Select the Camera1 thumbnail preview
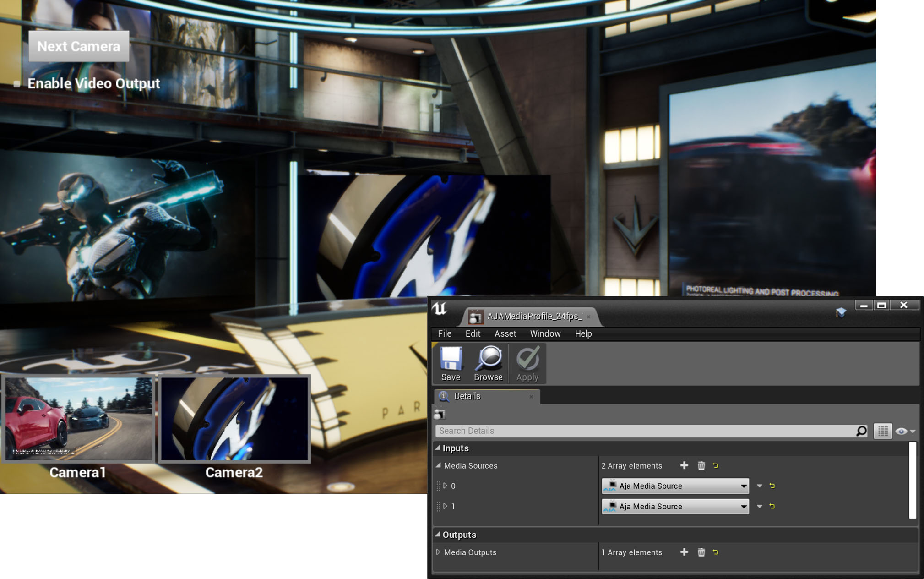Screen dimensions: 924x579 click(x=78, y=418)
